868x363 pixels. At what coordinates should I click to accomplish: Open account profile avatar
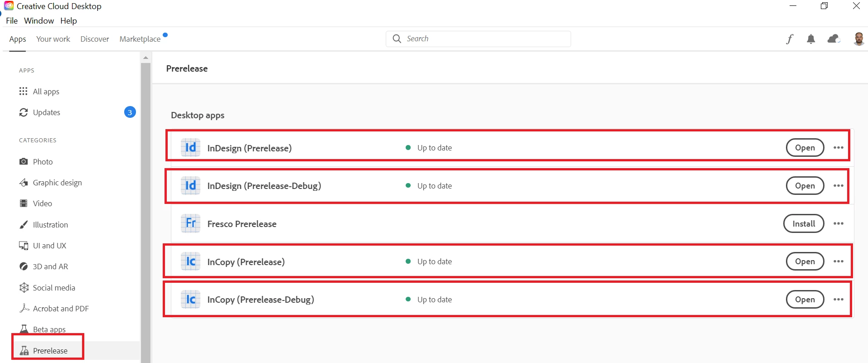point(858,39)
